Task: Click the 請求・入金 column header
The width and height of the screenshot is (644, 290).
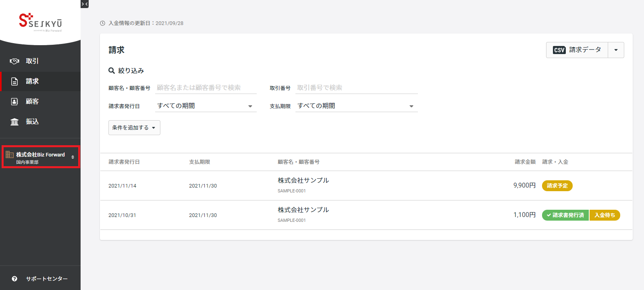Action: (555, 162)
